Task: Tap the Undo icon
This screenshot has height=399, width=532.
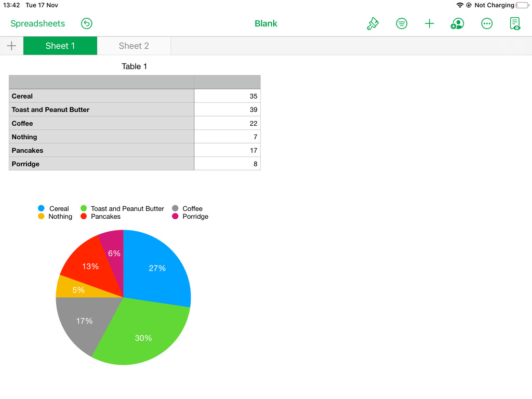Action: (x=87, y=23)
